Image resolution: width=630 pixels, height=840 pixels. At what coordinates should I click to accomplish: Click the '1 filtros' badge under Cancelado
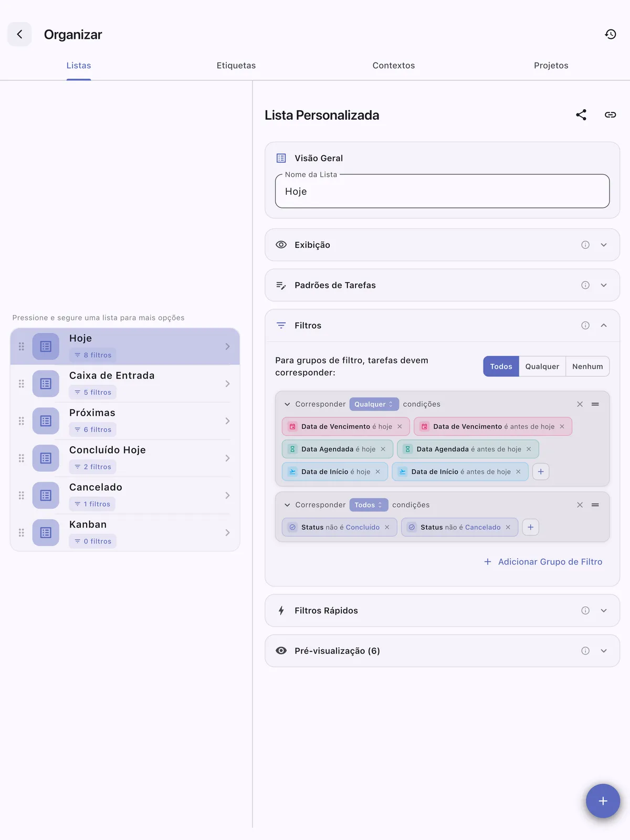pos(92,504)
